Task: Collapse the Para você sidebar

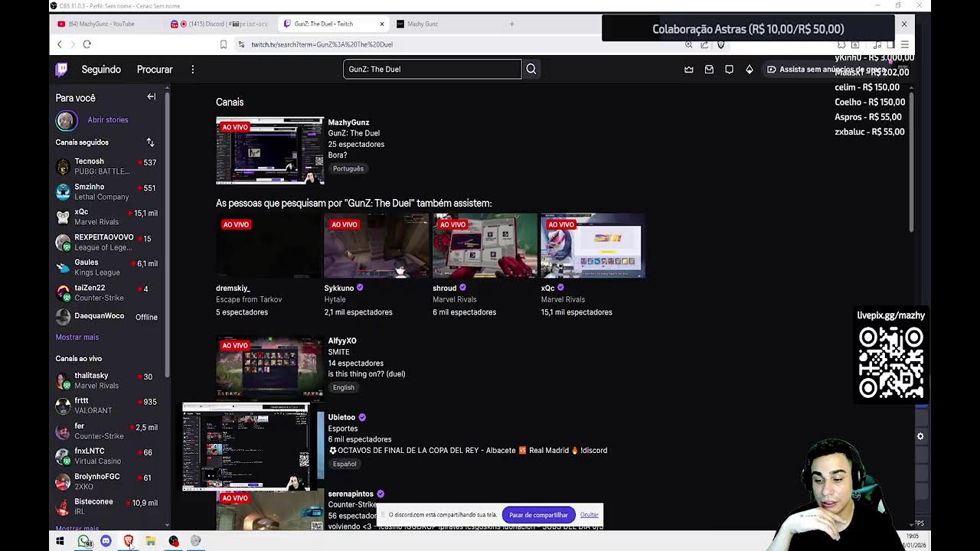Action: 151,97
